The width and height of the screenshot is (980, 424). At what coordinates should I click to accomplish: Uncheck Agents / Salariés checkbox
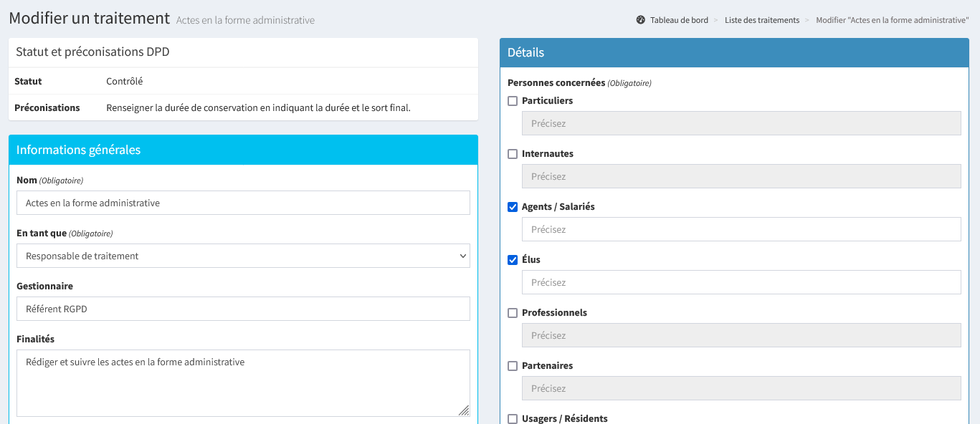[x=513, y=207]
